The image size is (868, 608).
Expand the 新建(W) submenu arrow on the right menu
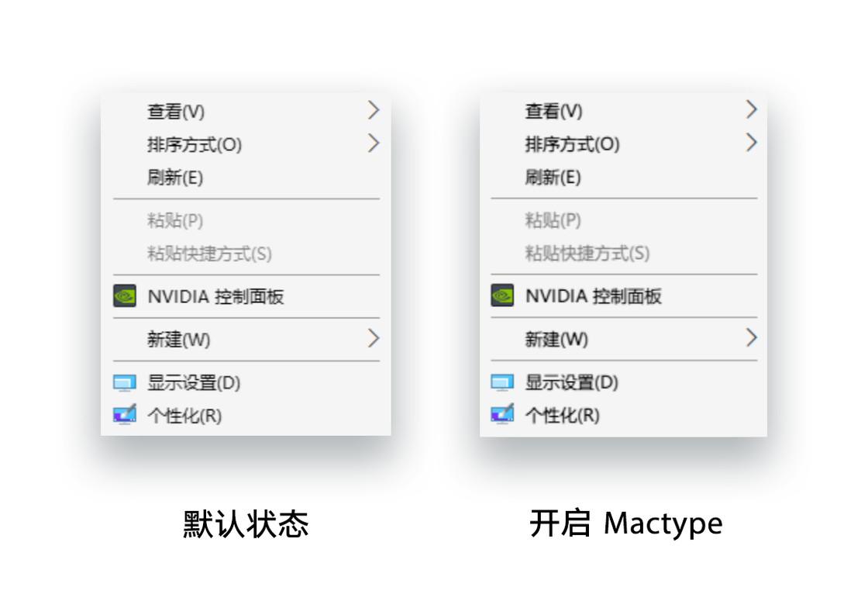click(750, 339)
